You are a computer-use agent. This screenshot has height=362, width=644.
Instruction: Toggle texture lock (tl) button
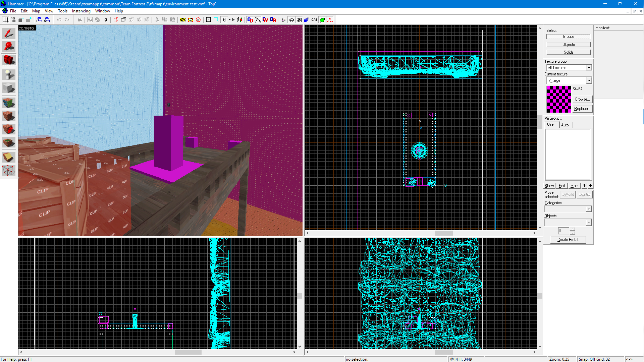[x=224, y=20]
